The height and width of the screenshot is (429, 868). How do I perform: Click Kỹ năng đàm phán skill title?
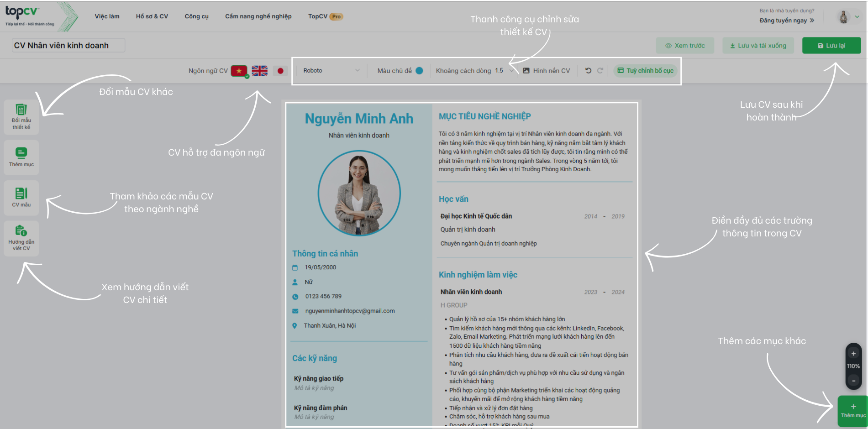click(x=321, y=408)
